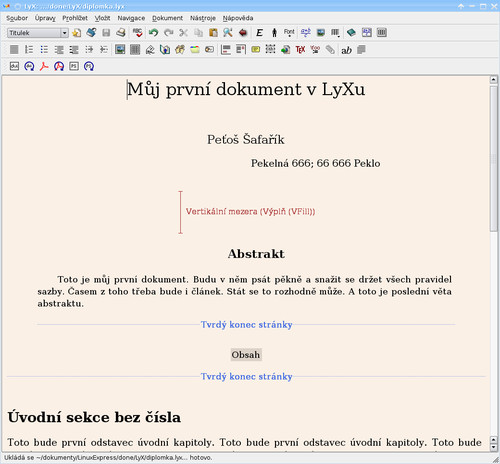Open Find and Replace magnifier tool

pyautogui.click(x=228, y=33)
